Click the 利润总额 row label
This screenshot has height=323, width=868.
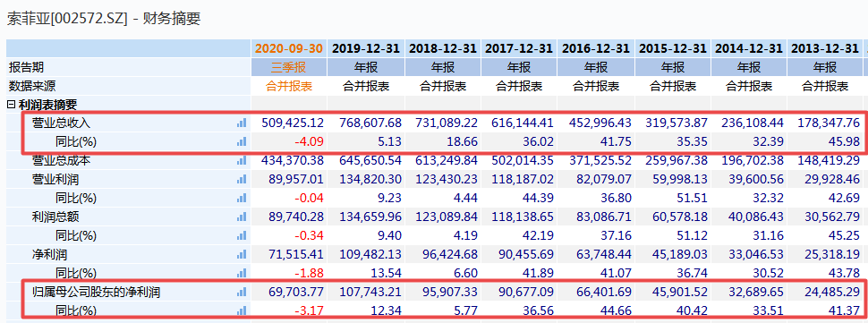pos(55,217)
